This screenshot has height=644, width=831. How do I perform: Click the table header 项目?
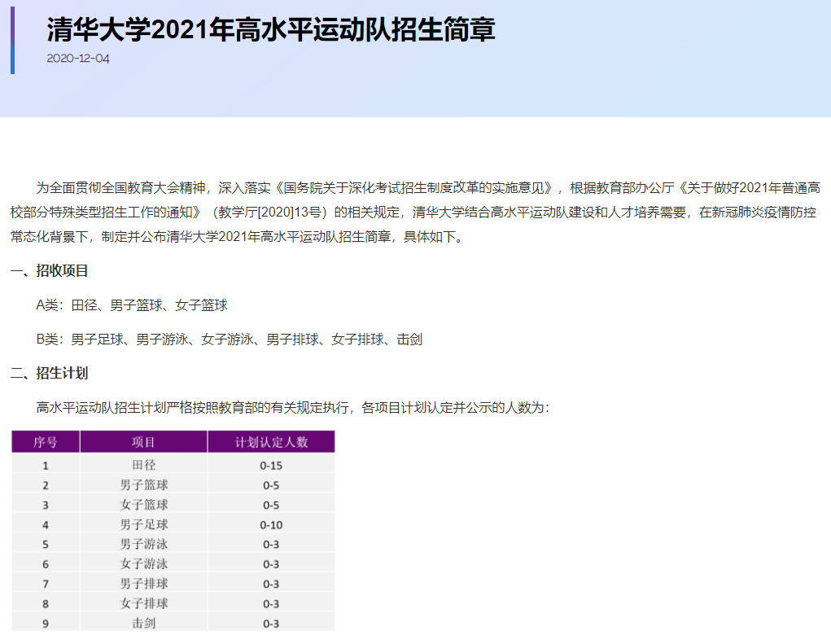(x=143, y=440)
